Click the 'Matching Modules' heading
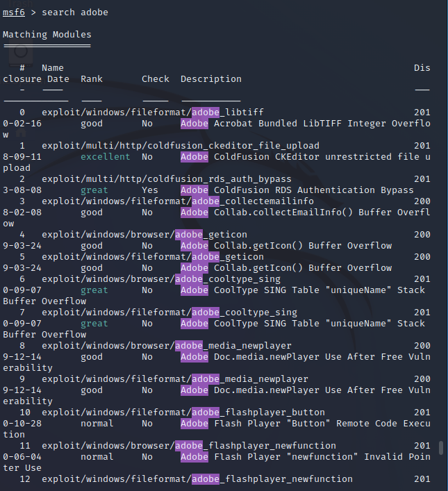 pos(47,35)
